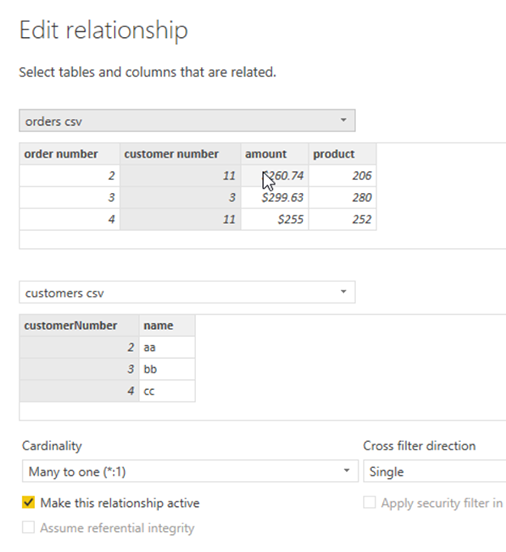The width and height of the screenshot is (506, 552).
Task: Open the orders csv table dropdown
Action: (187, 121)
